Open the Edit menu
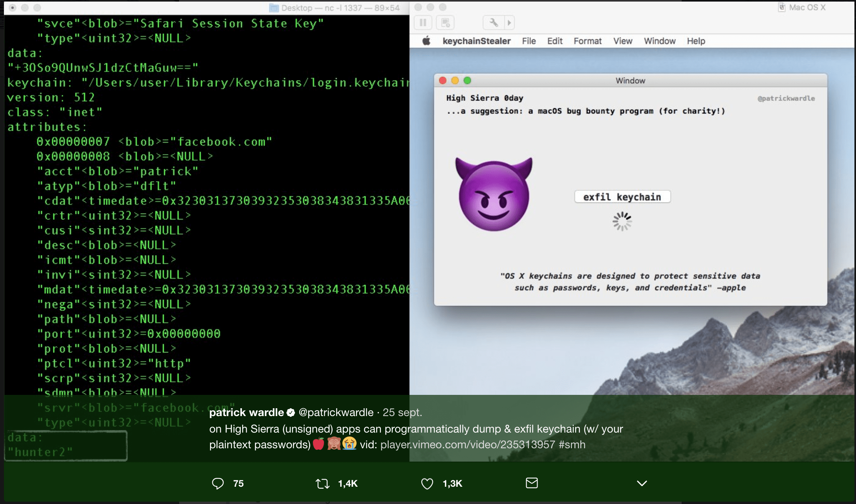The image size is (856, 504). click(x=555, y=41)
